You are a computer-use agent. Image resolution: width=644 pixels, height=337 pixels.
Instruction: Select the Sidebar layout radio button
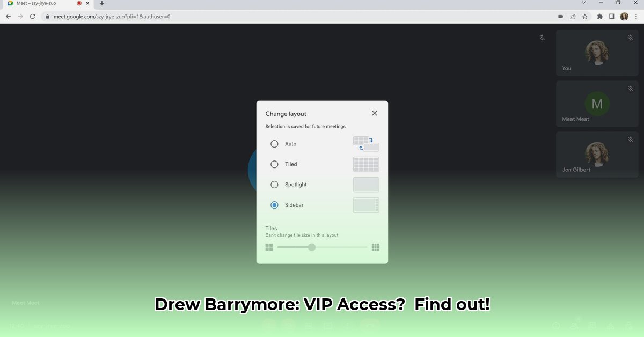(x=274, y=205)
